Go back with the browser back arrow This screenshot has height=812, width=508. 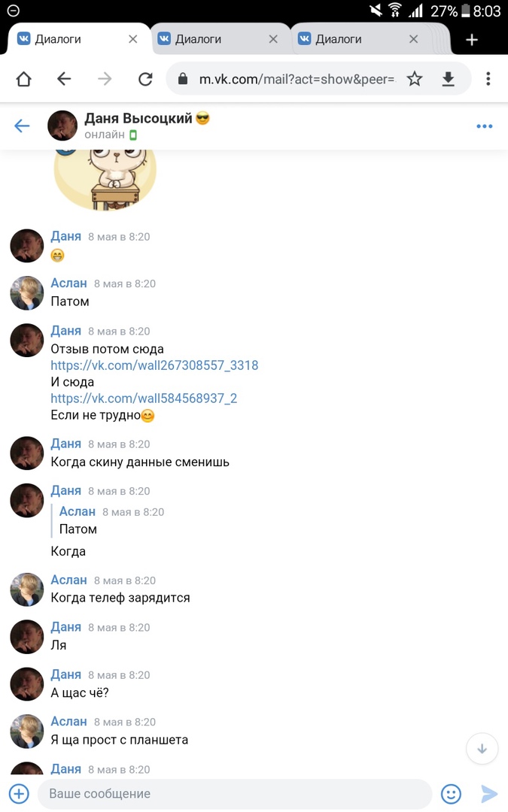coord(64,79)
